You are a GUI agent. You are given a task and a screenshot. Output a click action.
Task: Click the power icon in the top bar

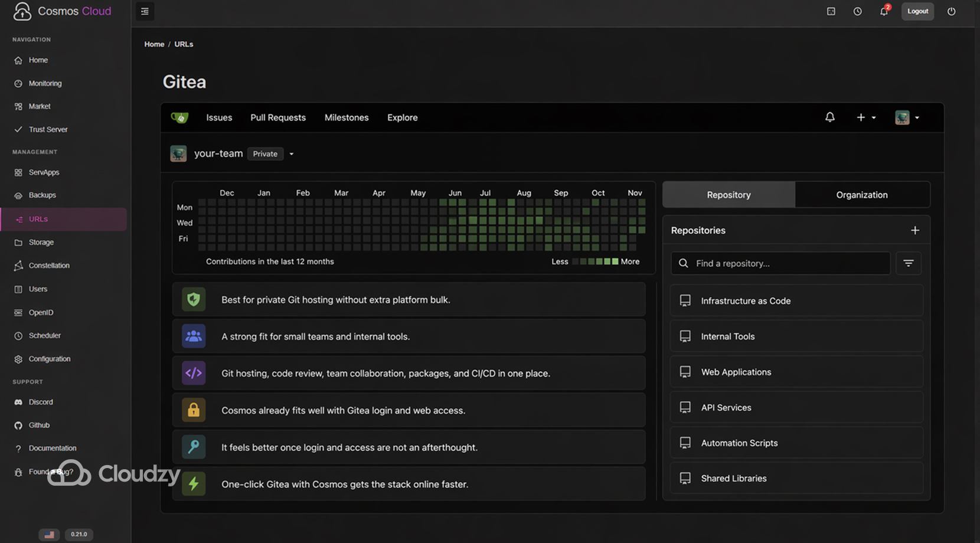(x=951, y=11)
